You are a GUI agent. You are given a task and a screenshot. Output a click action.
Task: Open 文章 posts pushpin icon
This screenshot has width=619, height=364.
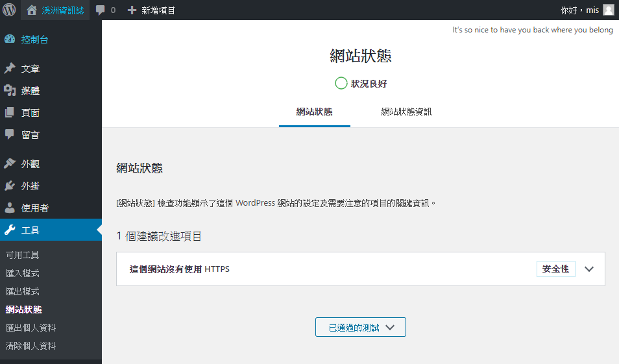pos(10,68)
